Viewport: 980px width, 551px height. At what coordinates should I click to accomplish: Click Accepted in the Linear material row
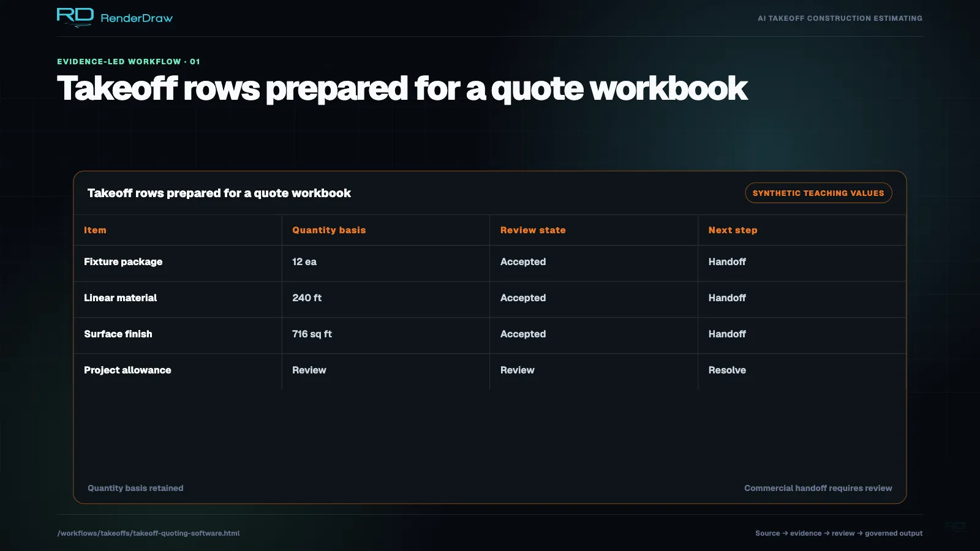click(x=523, y=298)
